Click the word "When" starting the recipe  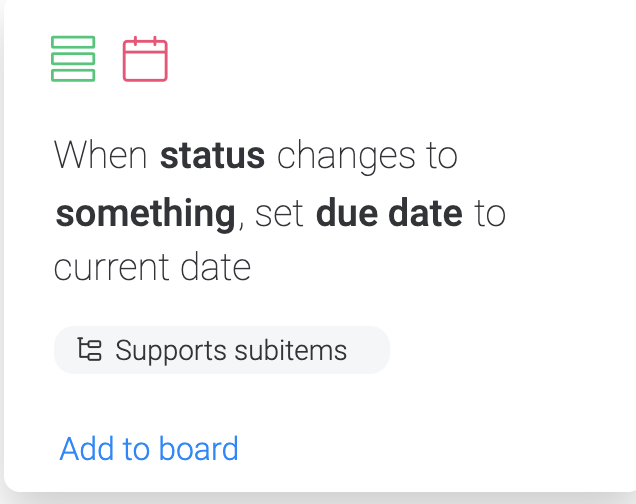[102, 156]
